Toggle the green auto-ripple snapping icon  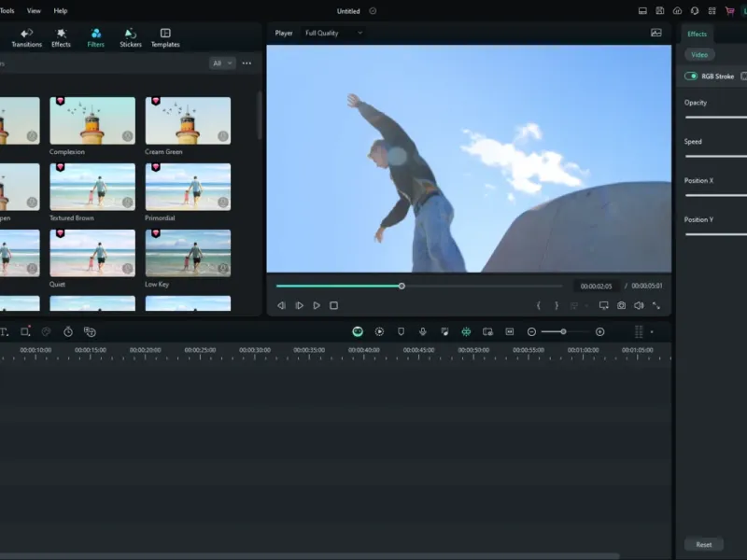466,332
